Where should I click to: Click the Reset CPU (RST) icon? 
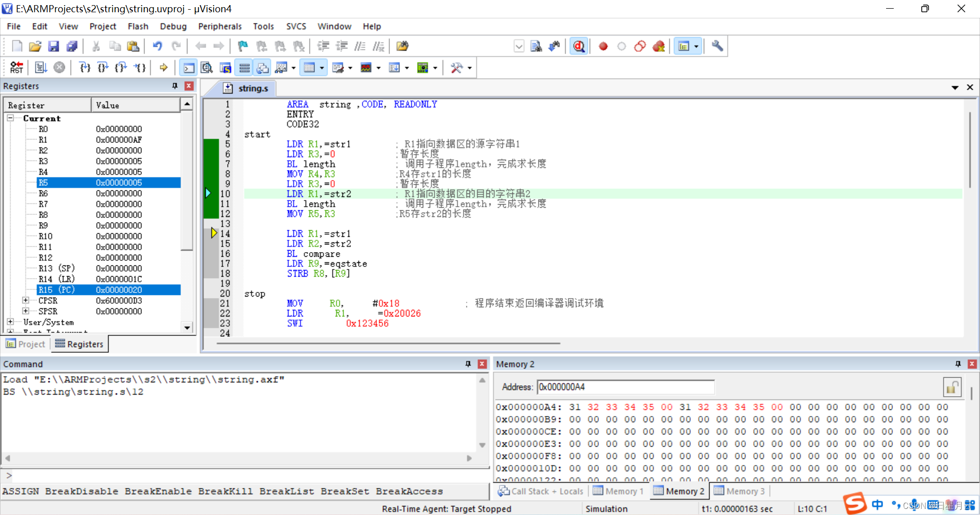coord(16,67)
